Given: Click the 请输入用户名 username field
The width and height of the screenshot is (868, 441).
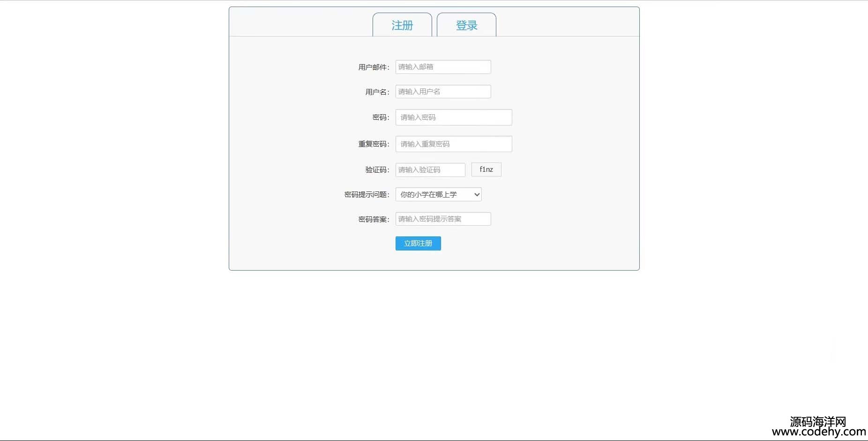Looking at the screenshot, I should [x=443, y=92].
